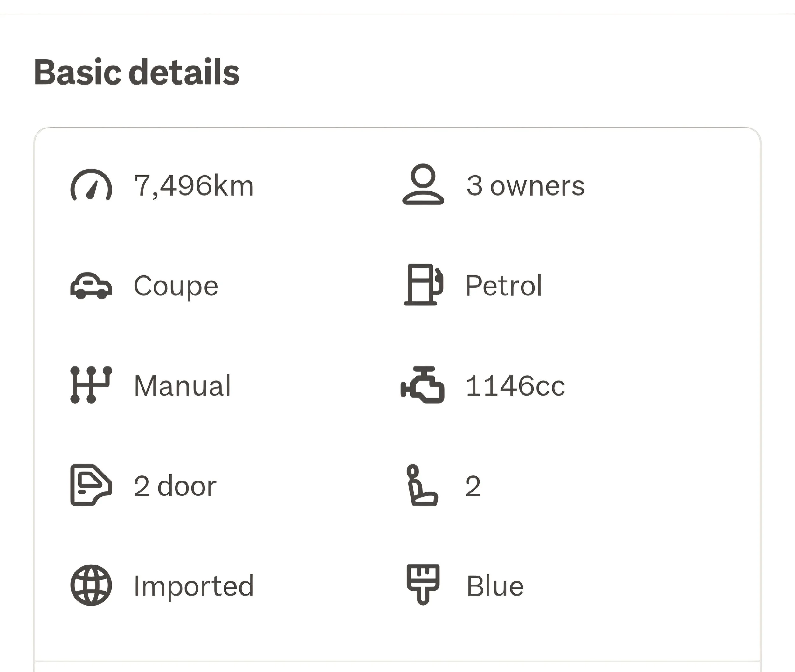Click the speedometer odometer icon
Image resolution: width=795 pixels, height=672 pixels.
(91, 185)
